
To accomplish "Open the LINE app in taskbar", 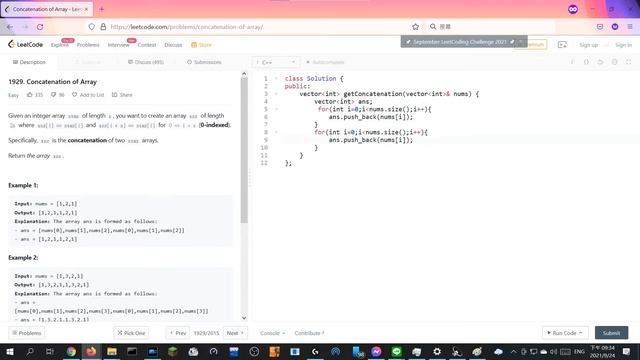I will click(396, 351).
